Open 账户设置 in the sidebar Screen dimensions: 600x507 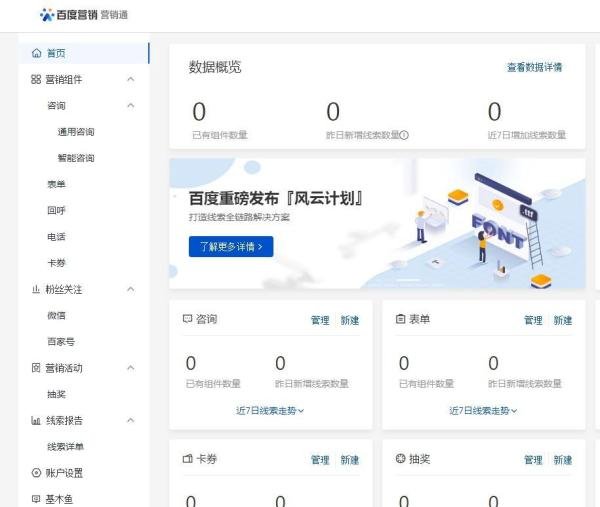[x=64, y=473]
